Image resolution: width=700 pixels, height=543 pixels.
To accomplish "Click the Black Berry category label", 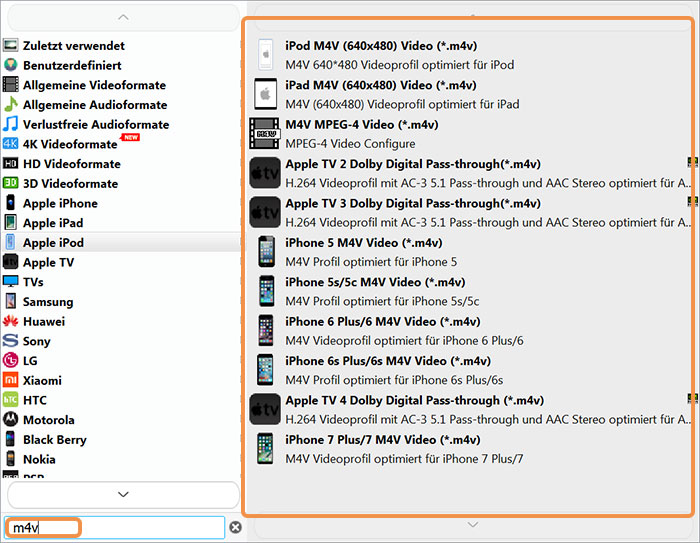I will (55, 439).
